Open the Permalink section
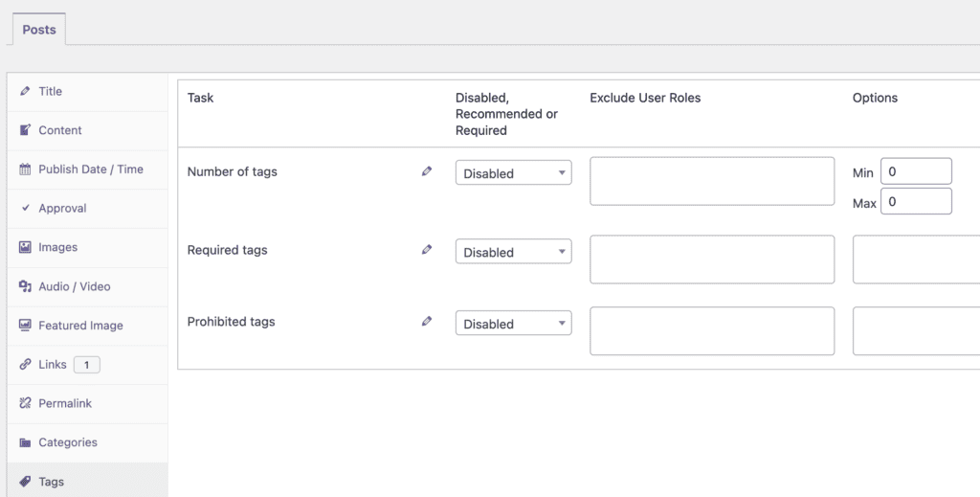980x497 pixels. pos(65,403)
